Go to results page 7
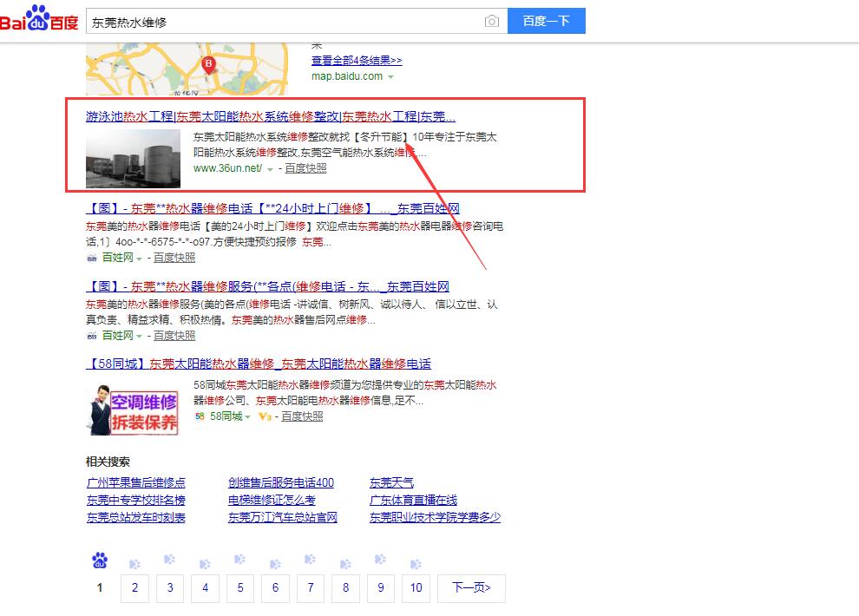This screenshot has width=859, height=616. [x=311, y=587]
